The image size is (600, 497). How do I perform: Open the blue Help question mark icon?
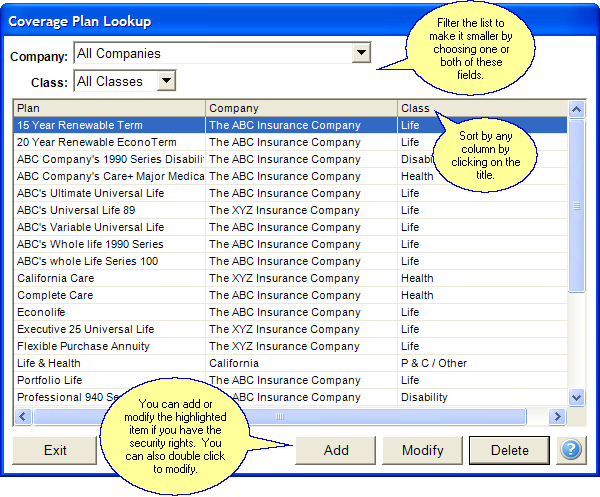coord(571,450)
